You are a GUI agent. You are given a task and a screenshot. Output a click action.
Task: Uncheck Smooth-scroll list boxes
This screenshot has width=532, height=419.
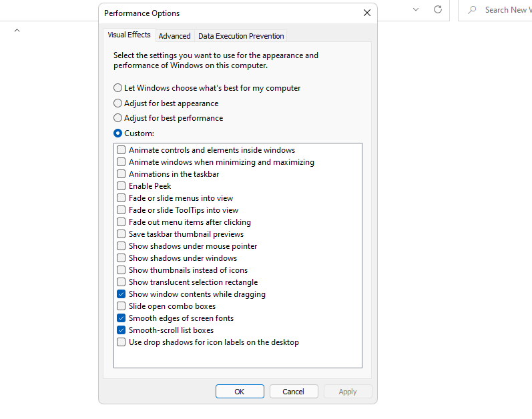pyautogui.click(x=121, y=330)
